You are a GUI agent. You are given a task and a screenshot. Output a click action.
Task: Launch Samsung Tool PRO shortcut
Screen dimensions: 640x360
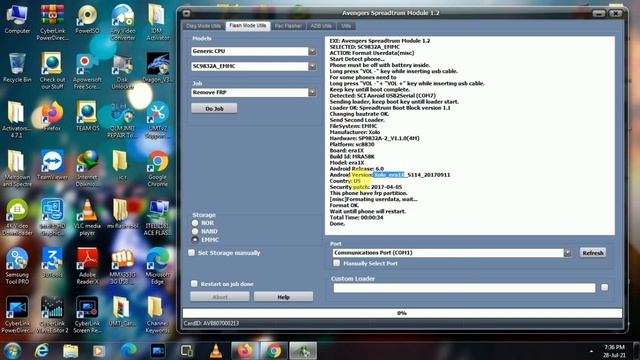pos(17,266)
